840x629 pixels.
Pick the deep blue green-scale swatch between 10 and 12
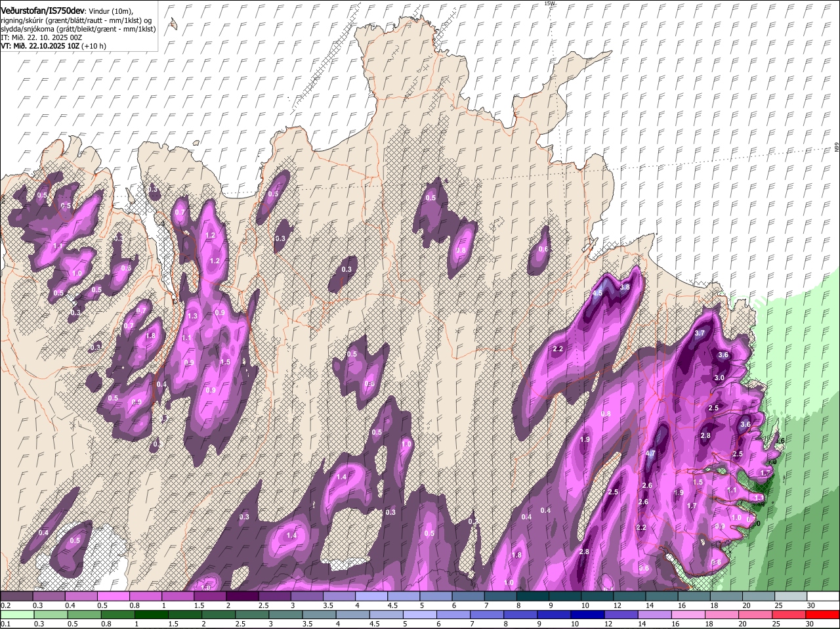(x=588, y=615)
